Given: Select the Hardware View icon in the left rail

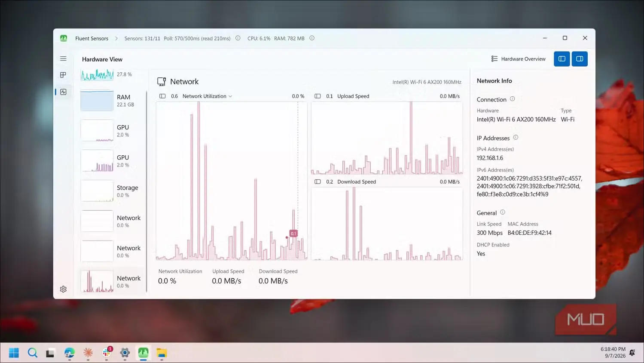Looking at the screenshot, I should 63,92.
